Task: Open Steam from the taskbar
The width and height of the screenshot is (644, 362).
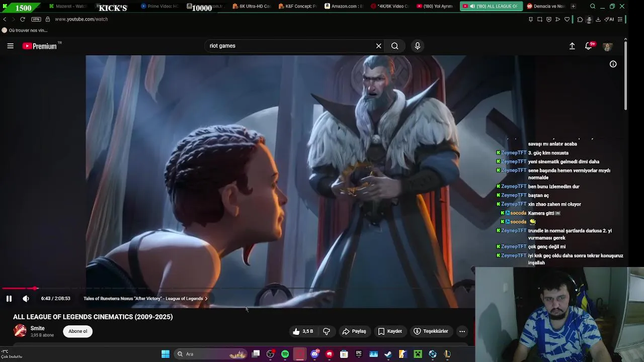Action: [x=388, y=354]
